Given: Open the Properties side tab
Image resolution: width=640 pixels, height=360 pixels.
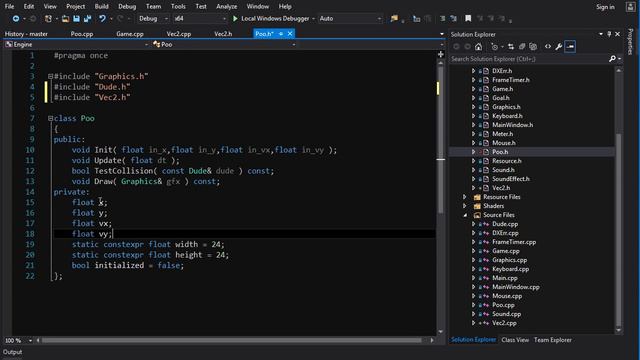Looking at the screenshot, I should 631,42.
